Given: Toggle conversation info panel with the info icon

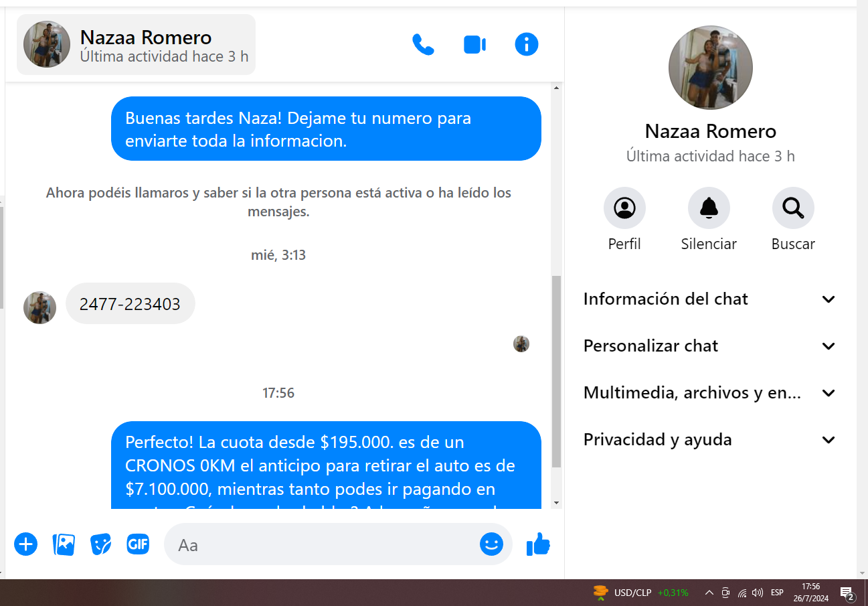Looking at the screenshot, I should coord(527,45).
